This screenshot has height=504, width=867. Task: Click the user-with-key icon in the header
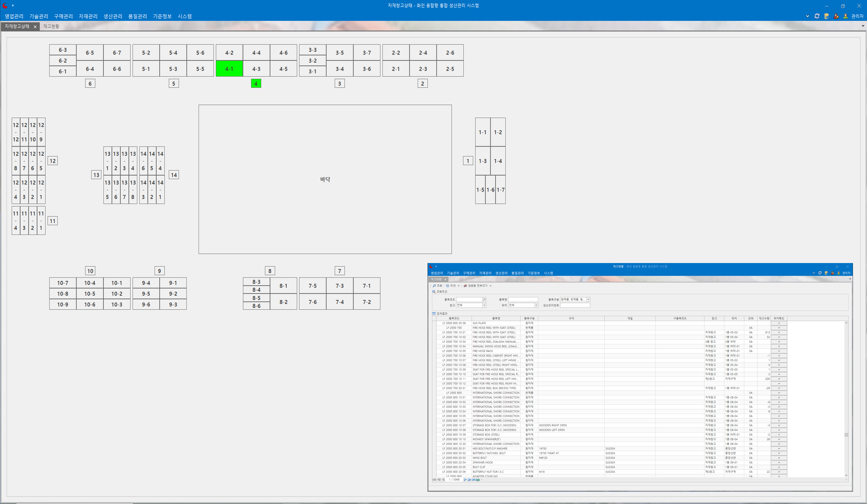(836, 16)
